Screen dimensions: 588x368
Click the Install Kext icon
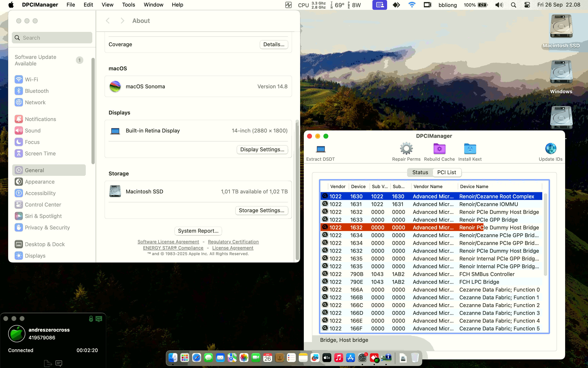click(x=470, y=149)
